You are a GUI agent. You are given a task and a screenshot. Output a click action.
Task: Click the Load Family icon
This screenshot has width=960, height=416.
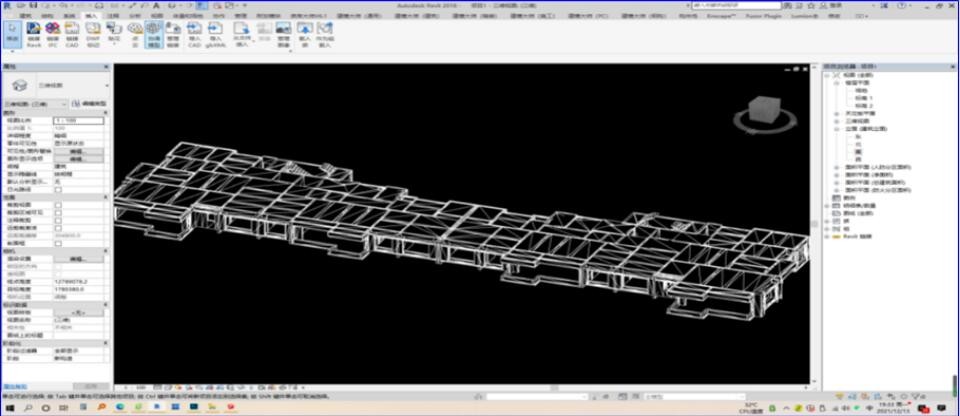click(x=305, y=34)
